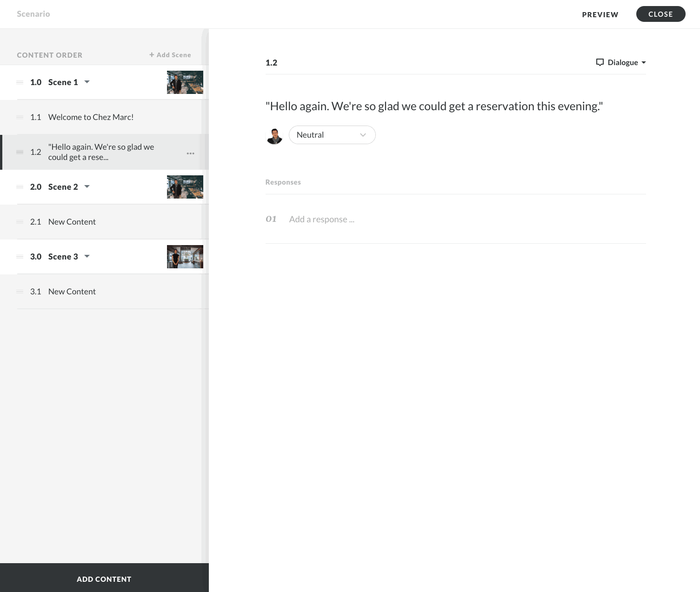Click the Dialogue speech bubble icon
This screenshot has width=700, height=592.
(x=600, y=62)
